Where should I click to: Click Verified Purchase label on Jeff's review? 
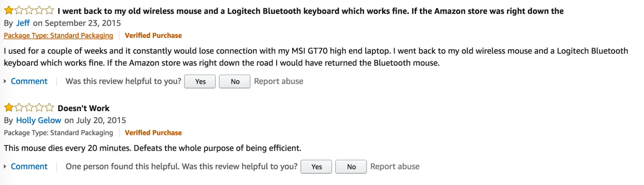coord(153,36)
